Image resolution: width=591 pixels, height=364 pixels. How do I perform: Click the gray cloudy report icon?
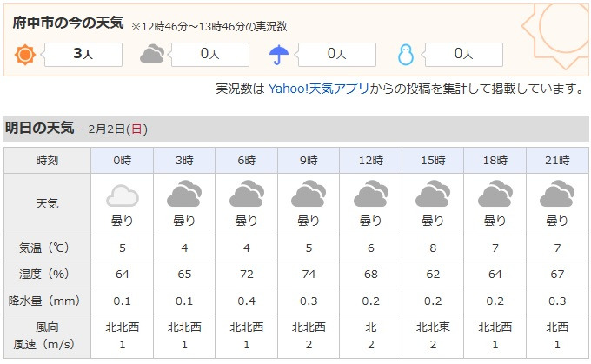coord(152,54)
